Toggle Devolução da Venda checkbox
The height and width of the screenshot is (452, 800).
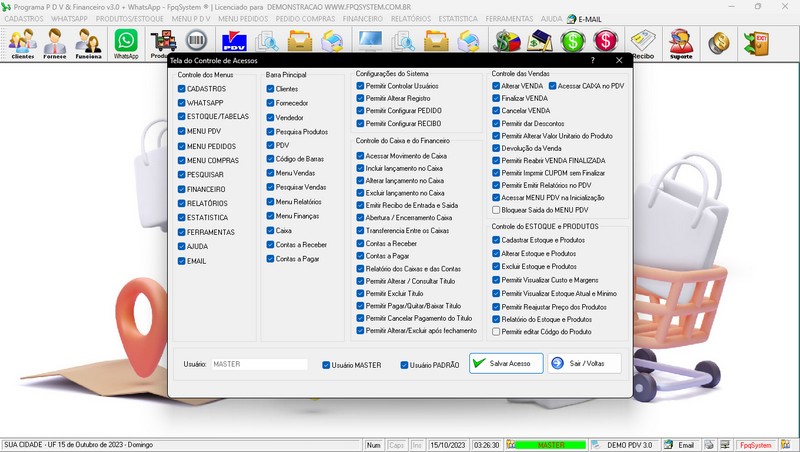coord(496,148)
